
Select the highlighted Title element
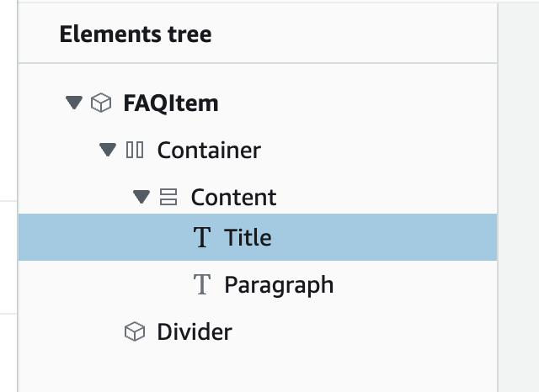tap(248, 237)
